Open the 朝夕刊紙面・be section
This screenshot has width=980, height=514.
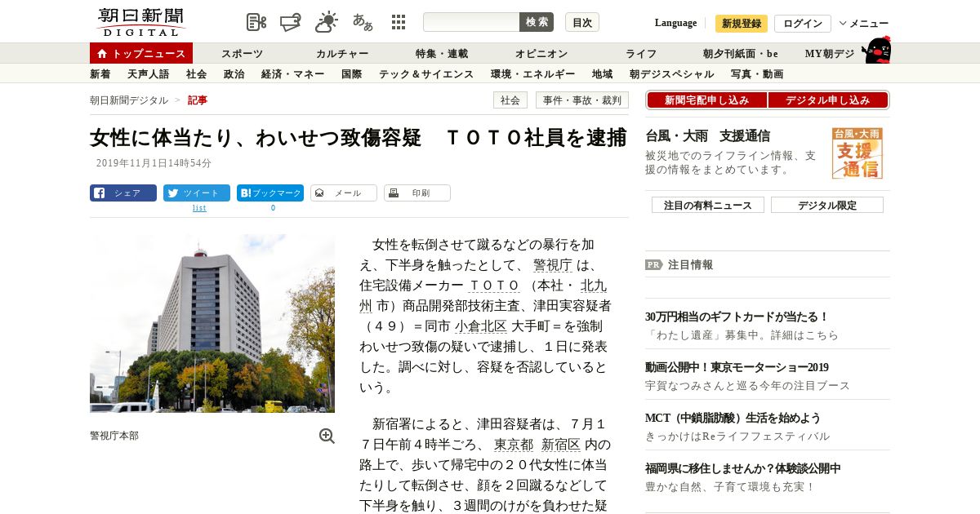(x=741, y=54)
